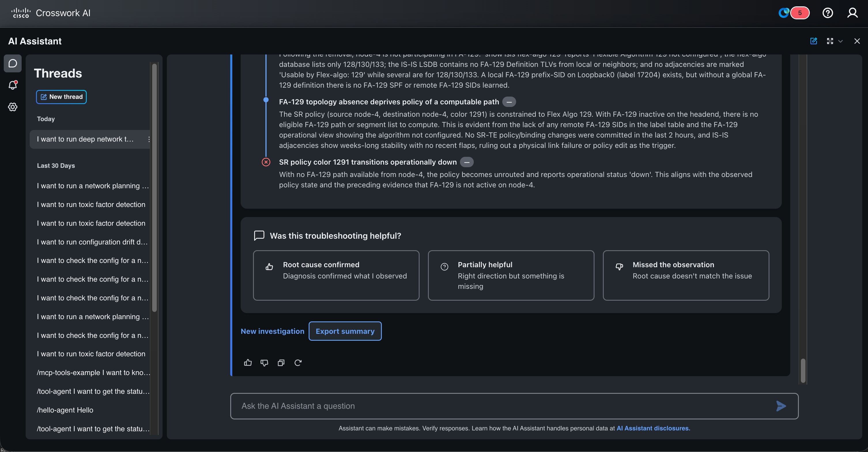Open more options for today's thread
The height and width of the screenshot is (452, 868).
(149, 139)
